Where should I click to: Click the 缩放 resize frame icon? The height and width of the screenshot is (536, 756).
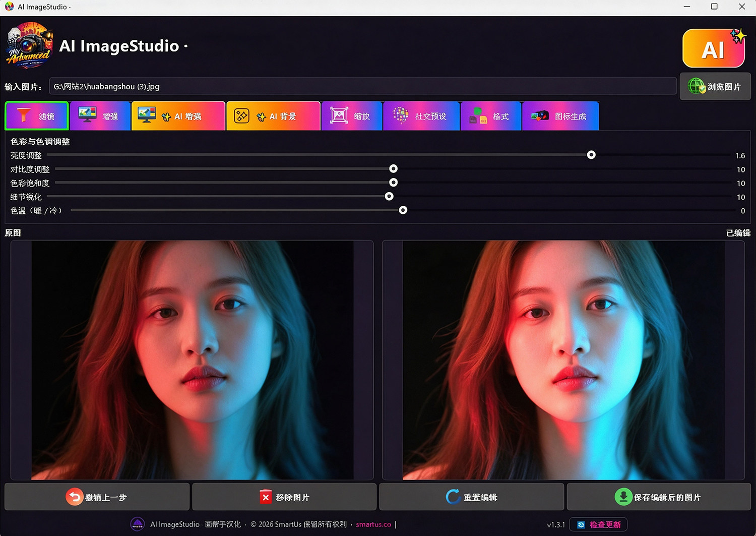coord(339,115)
